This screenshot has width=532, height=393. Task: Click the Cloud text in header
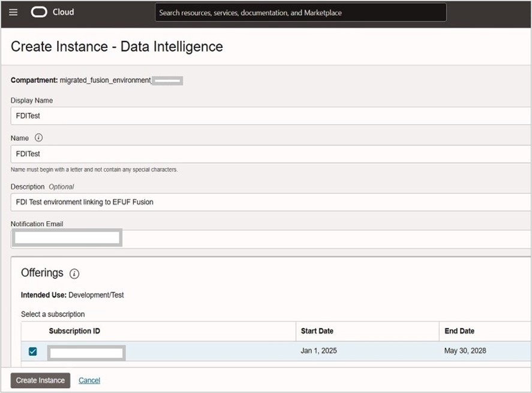coord(63,12)
